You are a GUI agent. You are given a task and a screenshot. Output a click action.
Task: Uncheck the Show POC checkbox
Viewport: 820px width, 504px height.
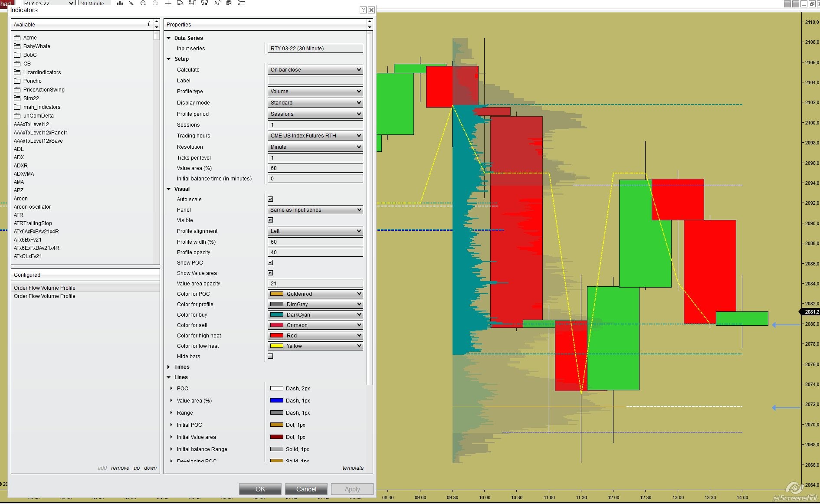point(270,262)
